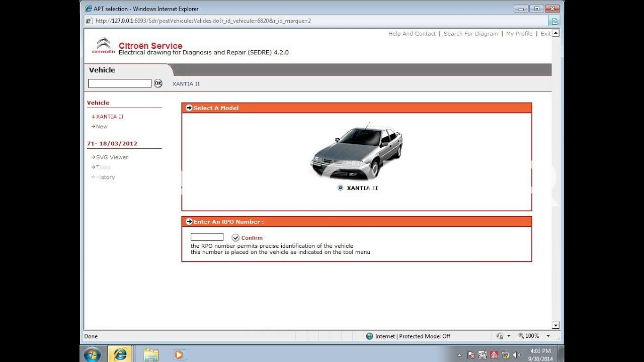Click the Internet zone globe icon
Viewport: 644px width, 362px height.
370,336
